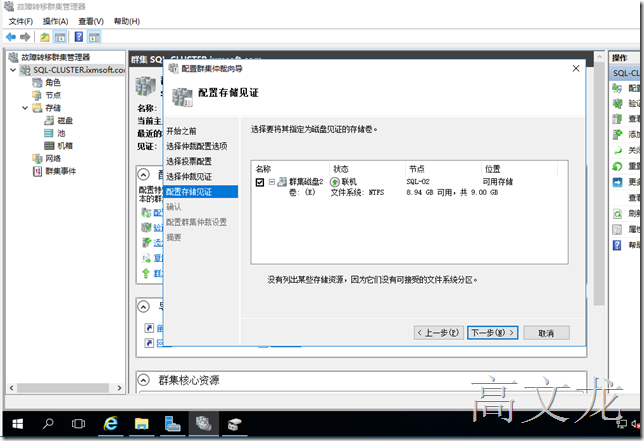Select 节点 node in the tree
The image size is (644, 441).
(x=53, y=95)
